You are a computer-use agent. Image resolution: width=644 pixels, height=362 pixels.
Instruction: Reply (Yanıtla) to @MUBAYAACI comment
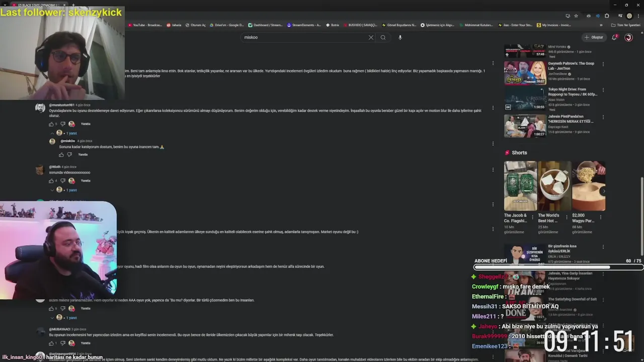coord(86,343)
